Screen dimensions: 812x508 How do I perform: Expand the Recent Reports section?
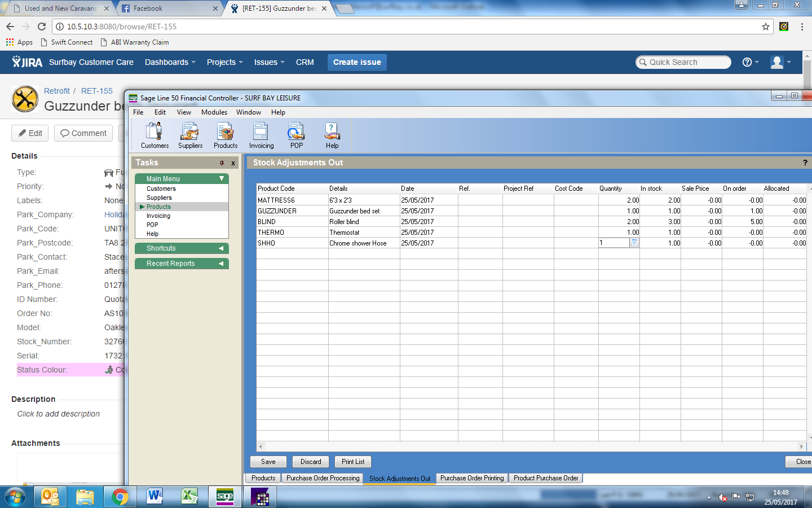click(221, 264)
